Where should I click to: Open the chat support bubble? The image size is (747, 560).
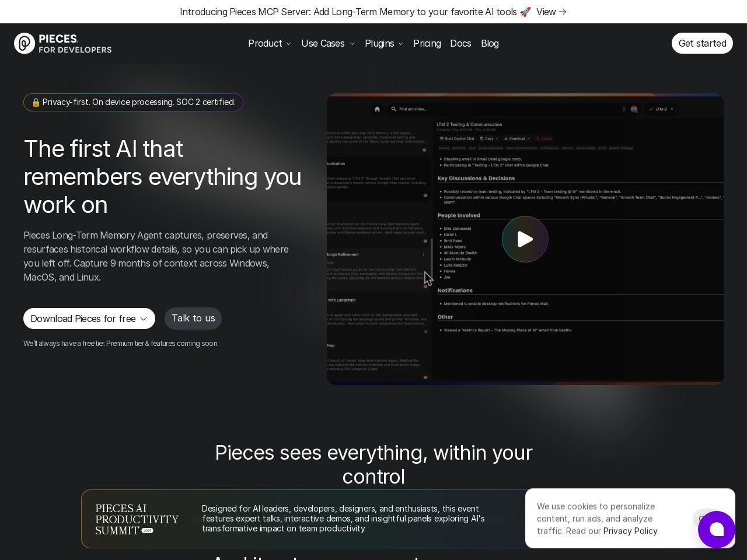coord(717,529)
